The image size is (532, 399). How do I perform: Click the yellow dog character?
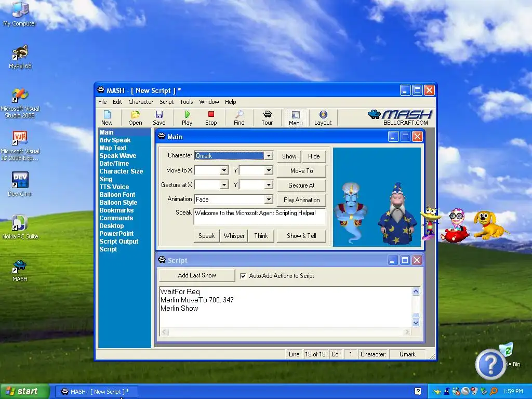pos(490,224)
